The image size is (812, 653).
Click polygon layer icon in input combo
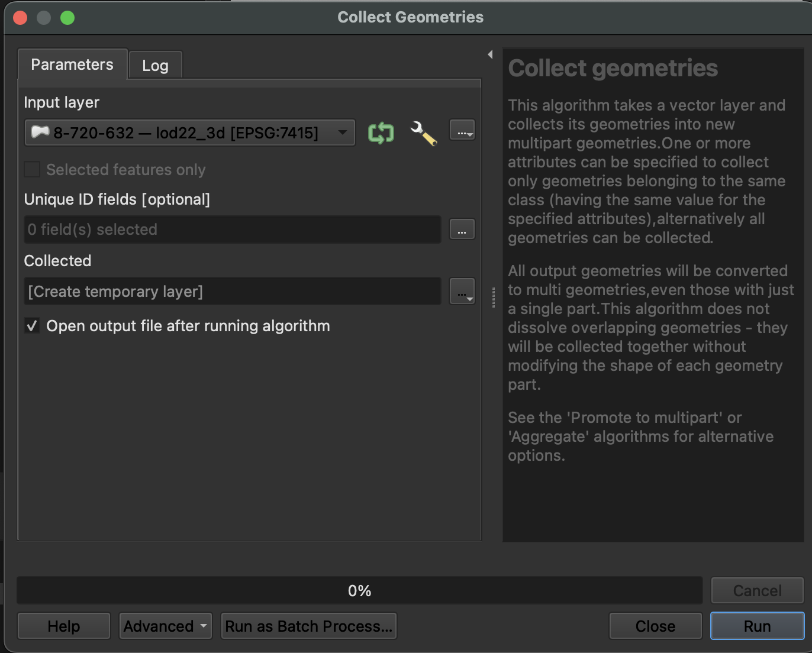(x=40, y=132)
